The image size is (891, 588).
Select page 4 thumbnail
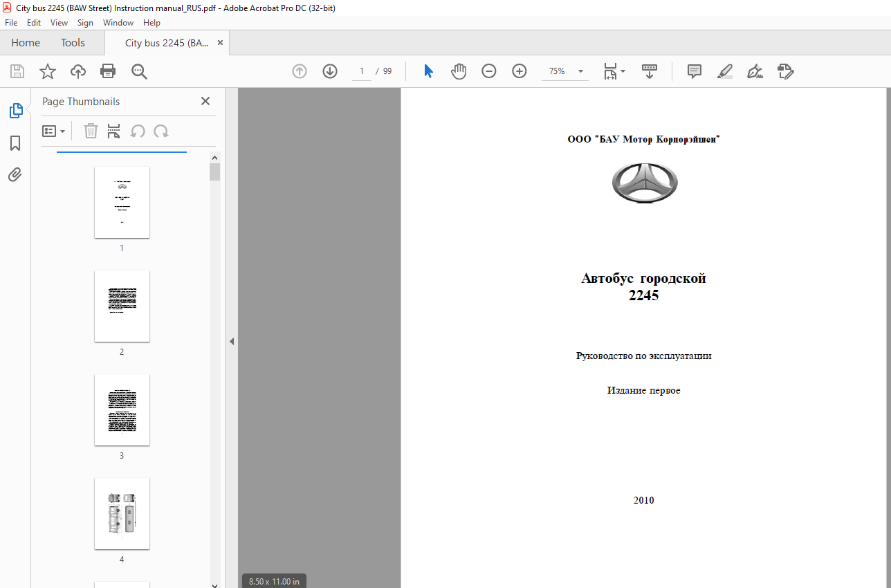click(x=122, y=513)
